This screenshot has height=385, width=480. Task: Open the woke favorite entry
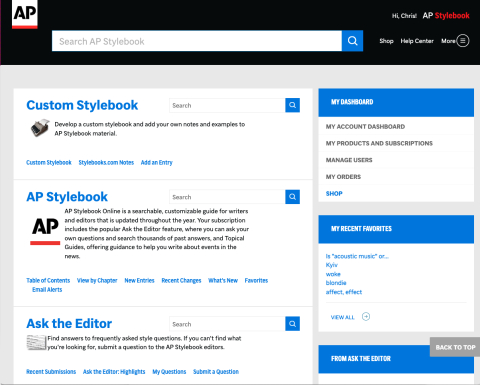point(333,274)
